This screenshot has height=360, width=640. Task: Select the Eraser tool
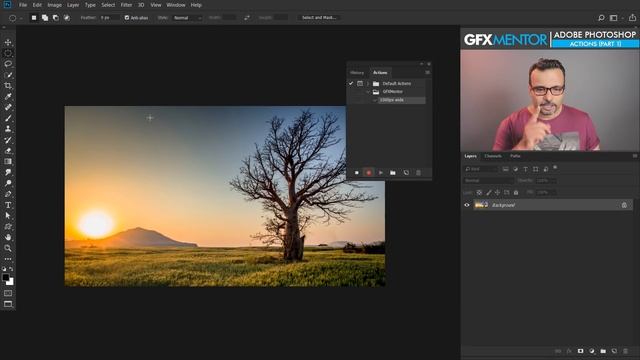8,151
